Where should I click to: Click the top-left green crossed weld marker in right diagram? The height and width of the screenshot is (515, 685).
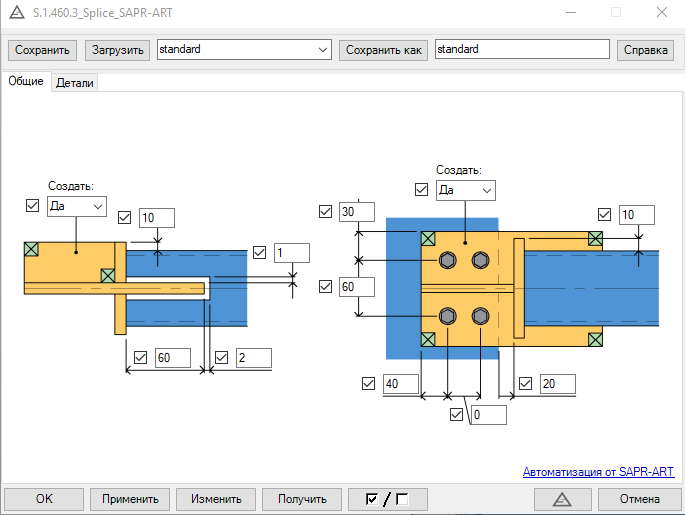428,238
